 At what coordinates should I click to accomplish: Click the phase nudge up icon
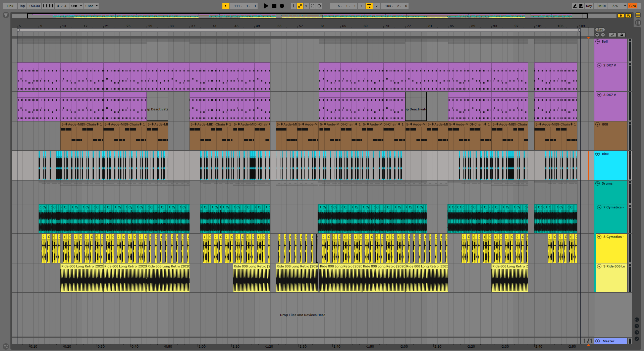point(51,6)
